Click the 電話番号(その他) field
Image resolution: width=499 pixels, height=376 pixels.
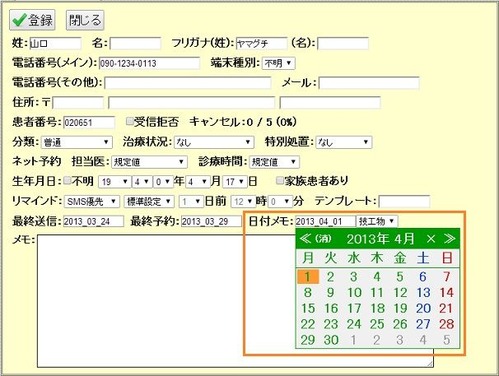tap(188, 83)
